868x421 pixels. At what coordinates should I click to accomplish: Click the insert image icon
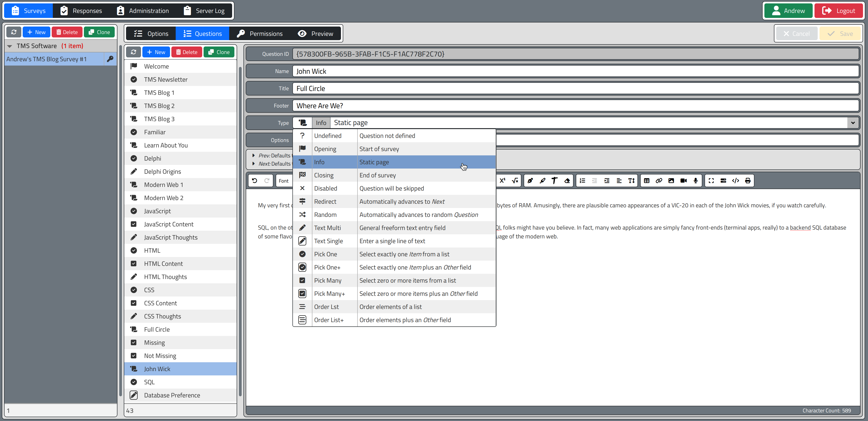coord(671,181)
